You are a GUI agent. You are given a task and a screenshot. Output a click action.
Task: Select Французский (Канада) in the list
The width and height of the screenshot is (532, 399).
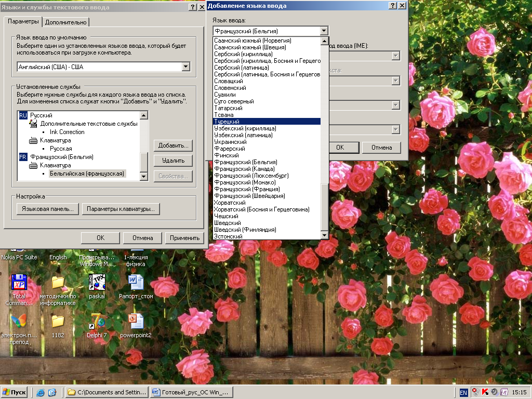pyautogui.click(x=267, y=169)
